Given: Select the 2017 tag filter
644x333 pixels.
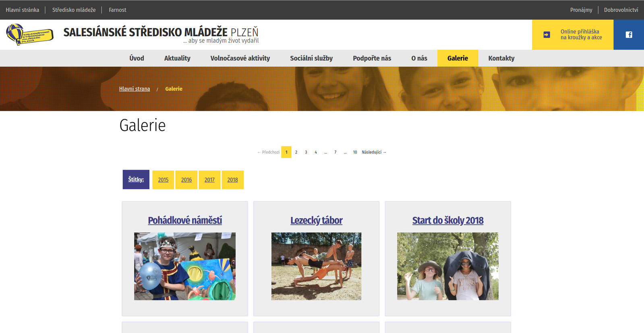Looking at the screenshot, I should tap(209, 180).
